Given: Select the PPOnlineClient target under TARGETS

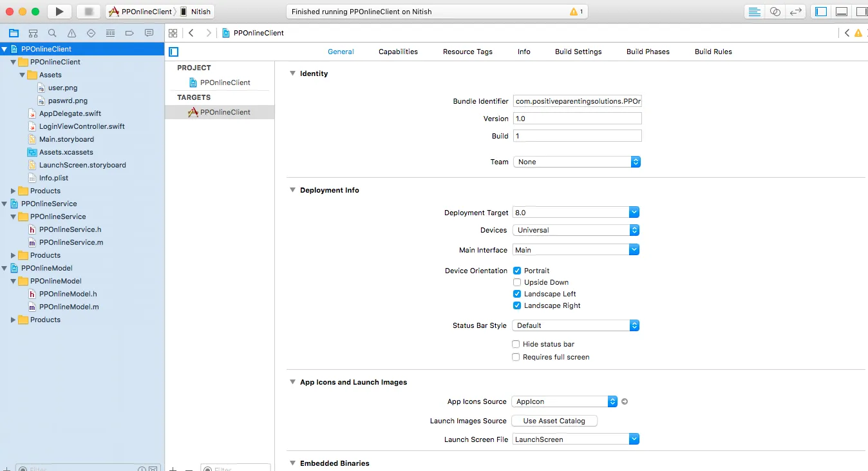Looking at the screenshot, I should click(x=220, y=112).
